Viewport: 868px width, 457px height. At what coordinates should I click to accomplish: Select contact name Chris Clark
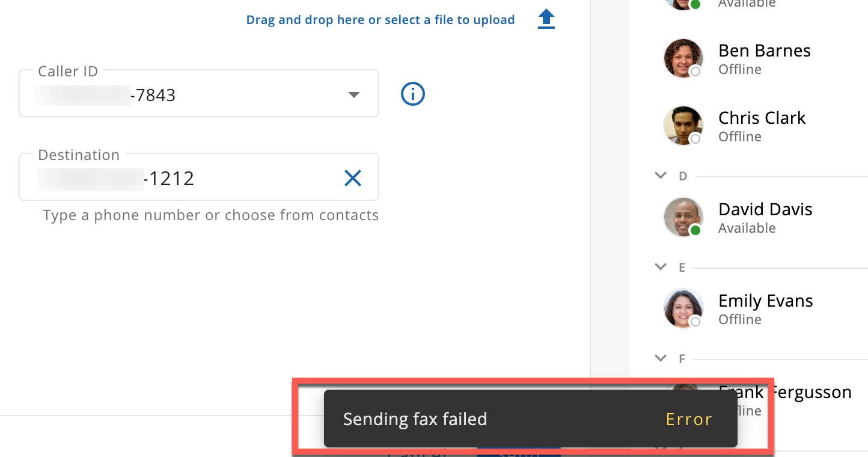coord(762,118)
